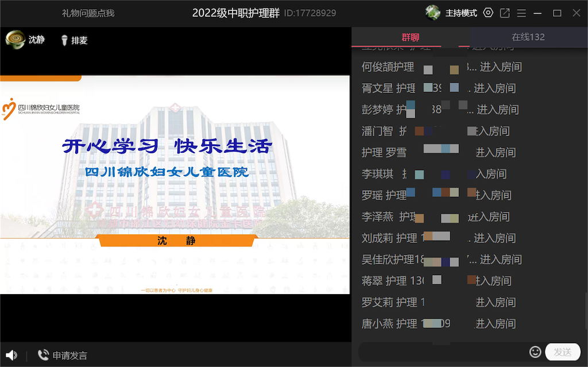Open the hexagon settings icon
Image resolution: width=588 pixels, height=367 pixels.
tap(488, 13)
